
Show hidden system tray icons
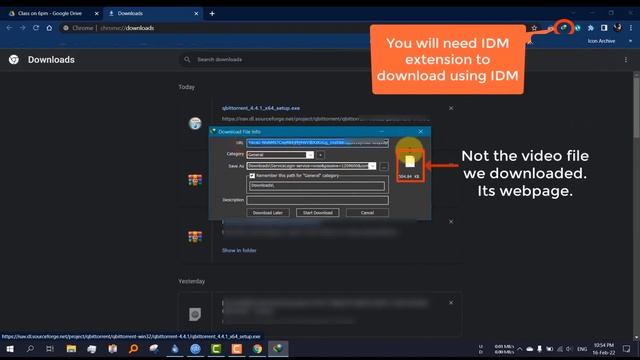click(x=520, y=349)
